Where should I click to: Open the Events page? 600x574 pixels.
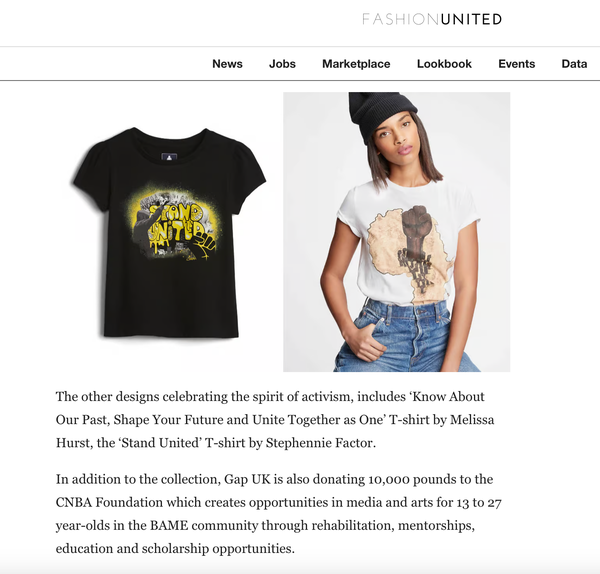pyautogui.click(x=517, y=64)
